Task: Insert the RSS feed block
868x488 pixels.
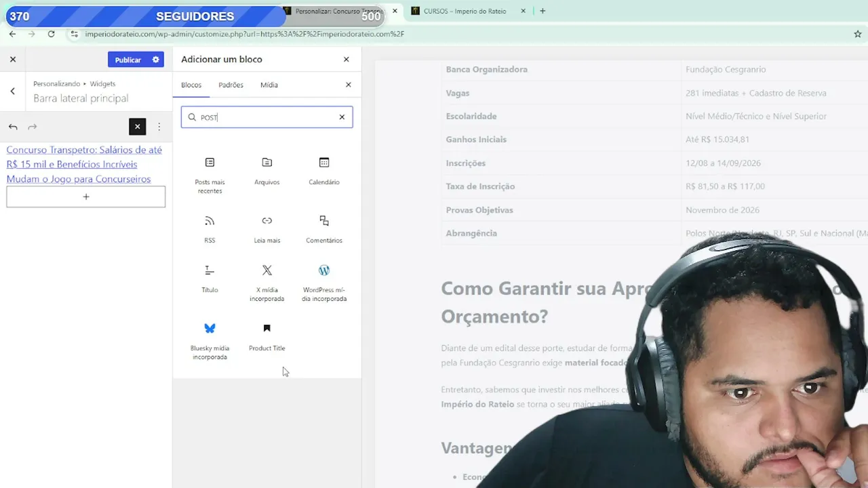Action: pyautogui.click(x=210, y=229)
